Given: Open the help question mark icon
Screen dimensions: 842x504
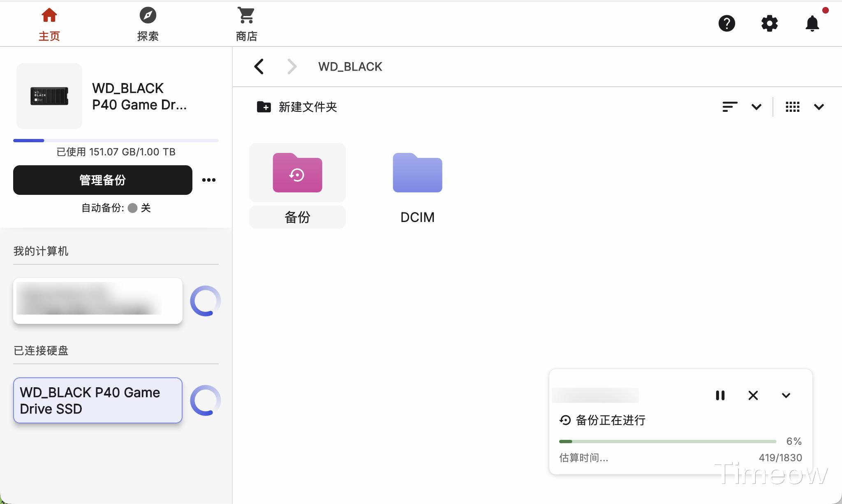Looking at the screenshot, I should coord(726,23).
